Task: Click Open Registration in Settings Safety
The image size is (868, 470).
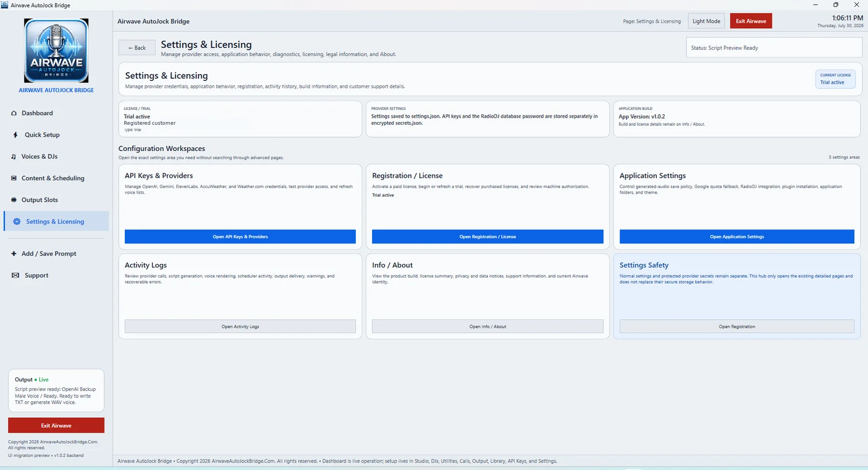Action: 737,327
